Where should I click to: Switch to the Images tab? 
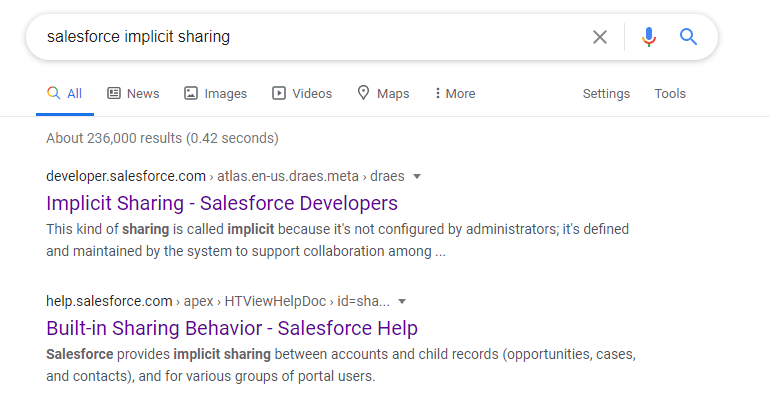pyautogui.click(x=216, y=93)
